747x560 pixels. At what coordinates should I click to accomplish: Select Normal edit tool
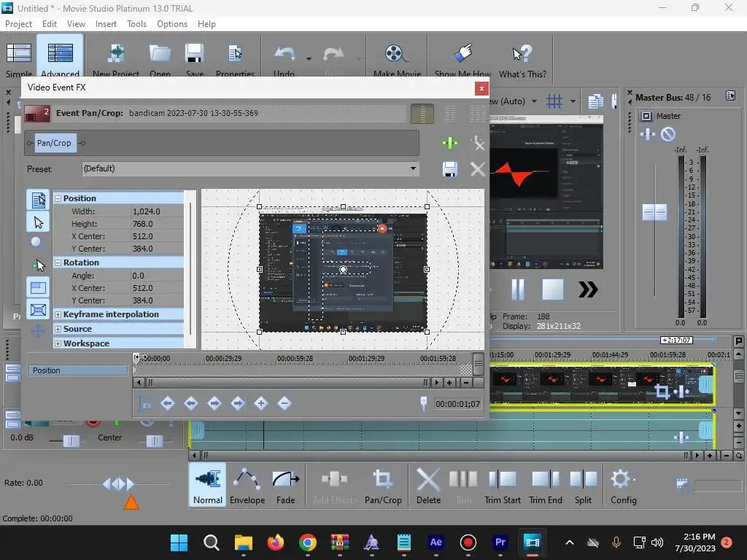tap(207, 486)
